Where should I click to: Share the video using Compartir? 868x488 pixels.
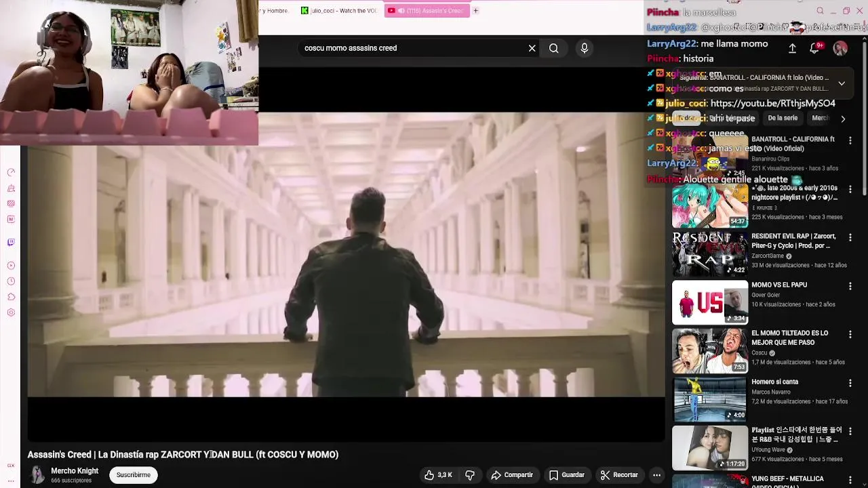512,475
